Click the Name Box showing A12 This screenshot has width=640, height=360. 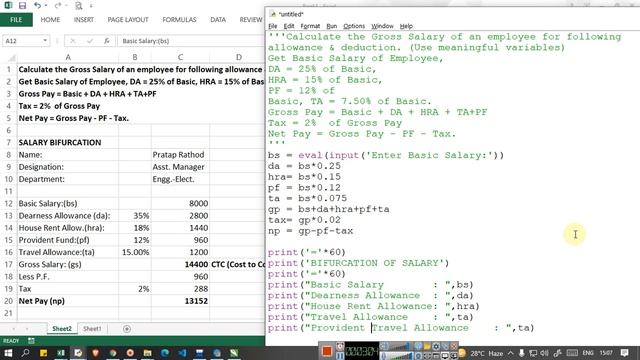[x=22, y=41]
